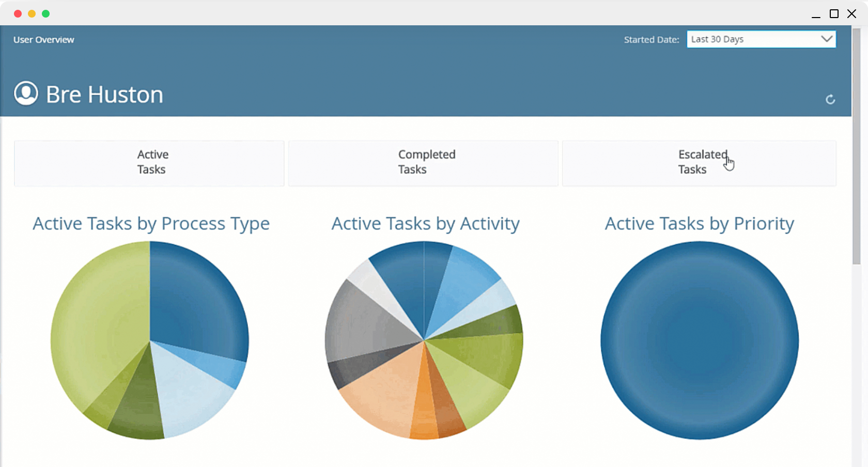Select the Last 30 Days combo box

(x=761, y=39)
